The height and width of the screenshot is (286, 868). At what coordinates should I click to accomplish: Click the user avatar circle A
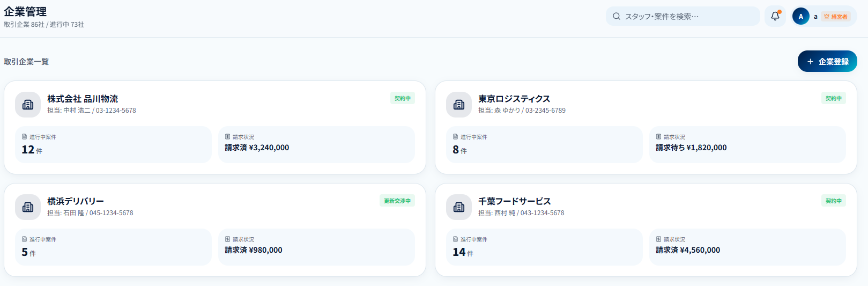tap(800, 16)
